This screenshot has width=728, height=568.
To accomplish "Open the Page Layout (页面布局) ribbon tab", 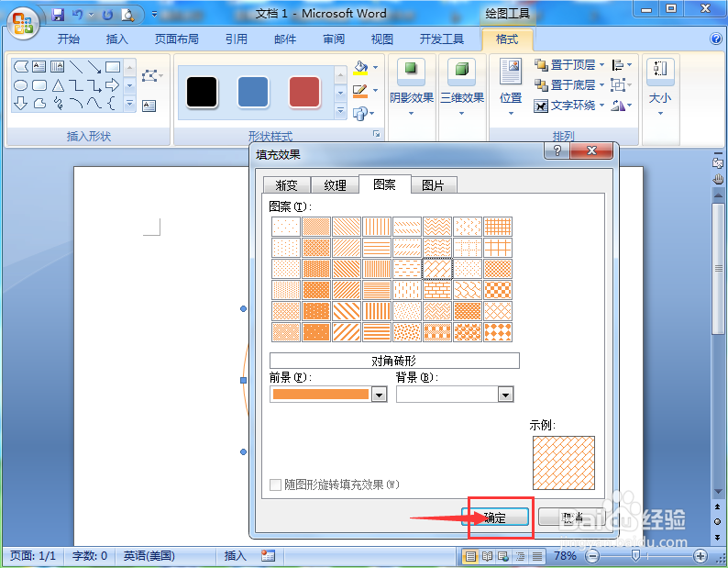I will pyautogui.click(x=176, y=39).
